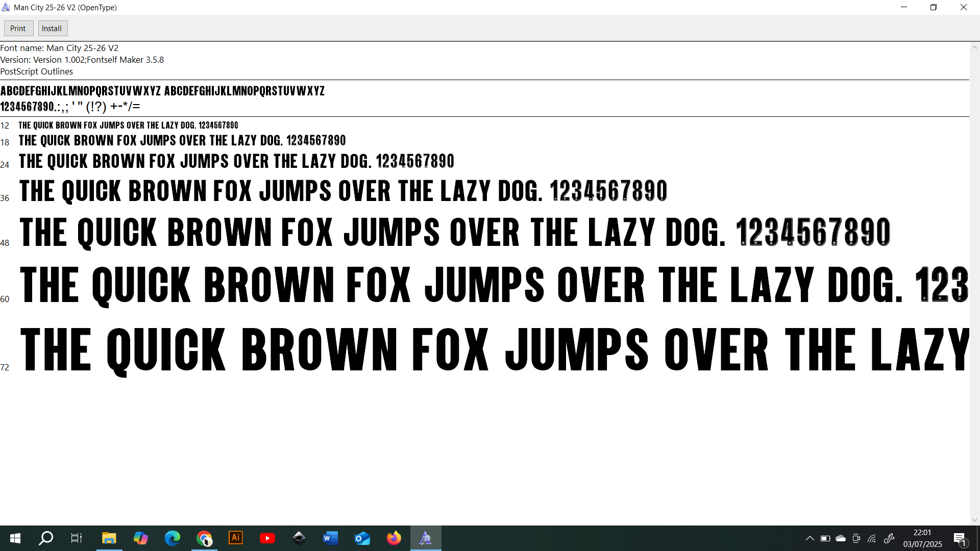The height and width of the screenshot is (551, 980).
Task: Launch Microsoft Word from the taskbar
Action: pyautogui.click(x=331, y=538)
